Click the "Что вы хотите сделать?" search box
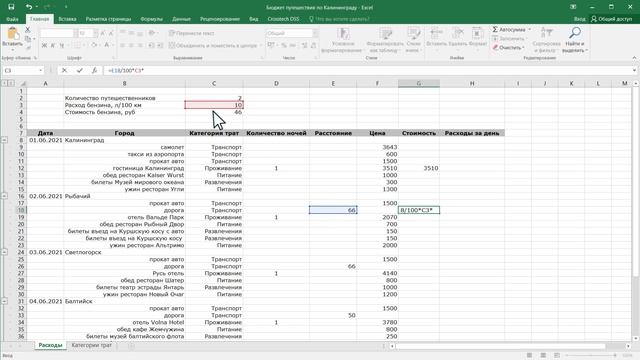This screenshot has height=360, width=640. (x=339, y=19)
